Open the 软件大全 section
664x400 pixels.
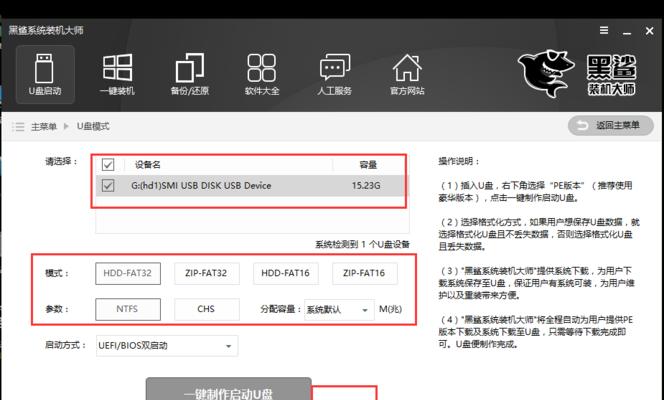tap(262, 74)
